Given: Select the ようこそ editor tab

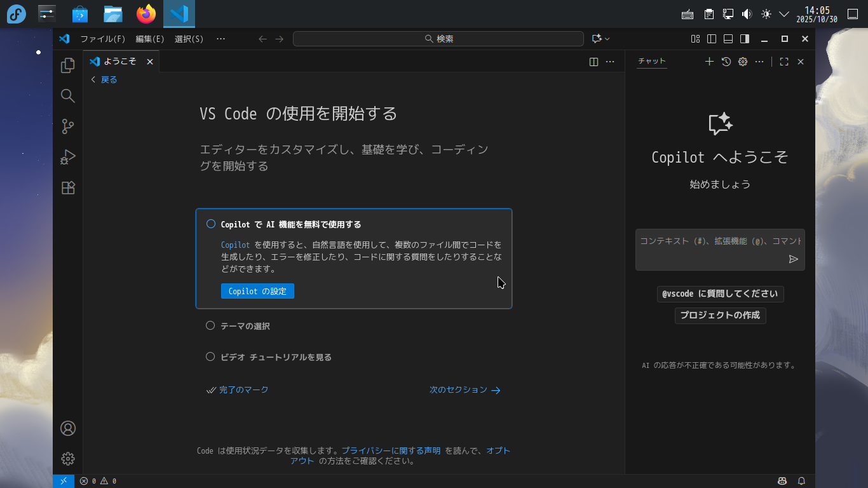Looking at the screenshot, I should coord(121,62).
